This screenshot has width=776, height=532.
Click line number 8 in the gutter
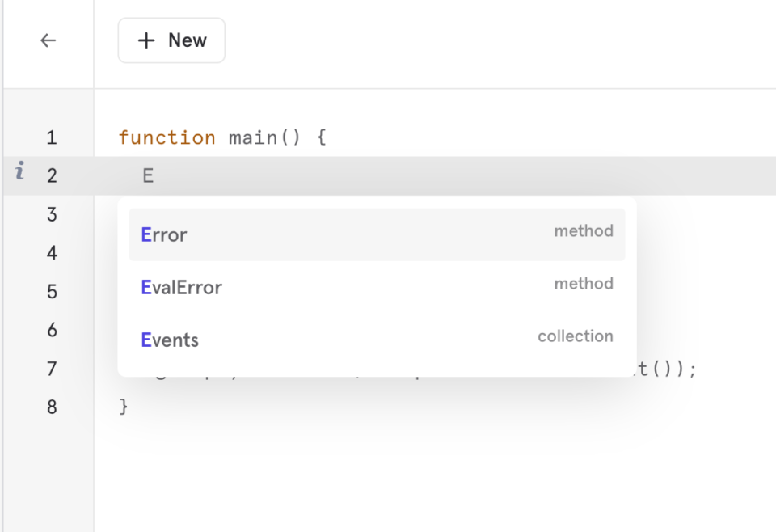point(51,407)
